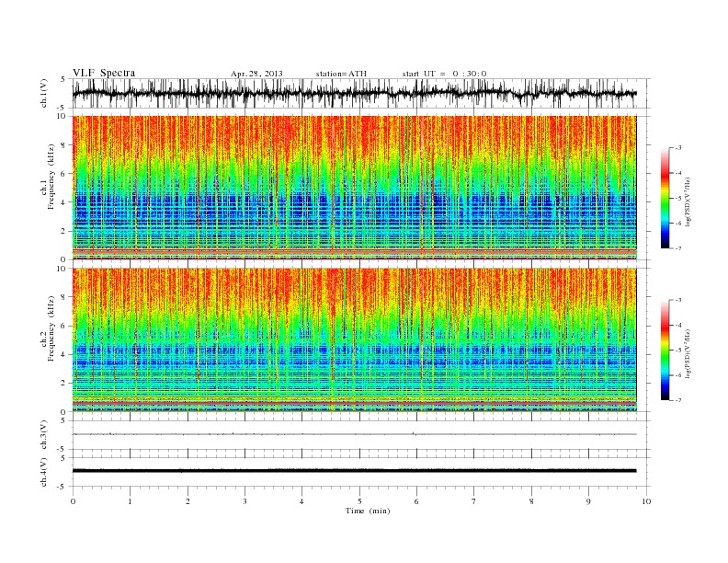This screenshot has width=728, height=563.
Task: Click the ch.1 spectrogram colorbar
Action: [x=665, y=198]
